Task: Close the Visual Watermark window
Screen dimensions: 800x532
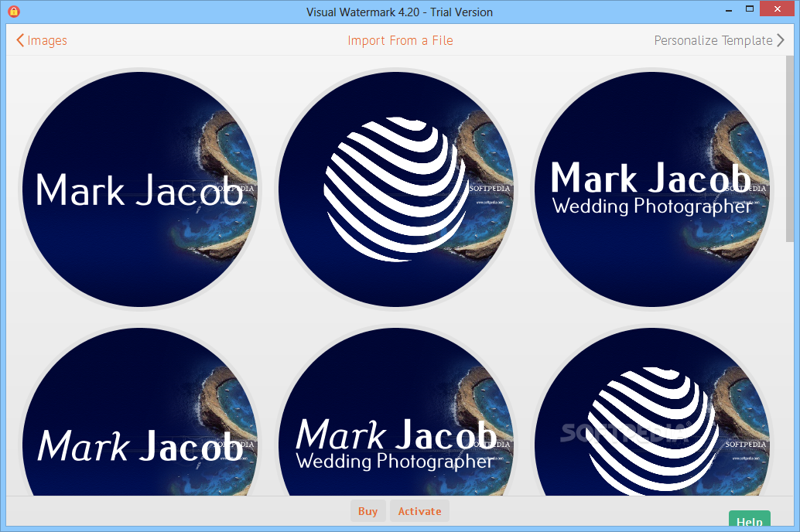Action: pos(778,9)
